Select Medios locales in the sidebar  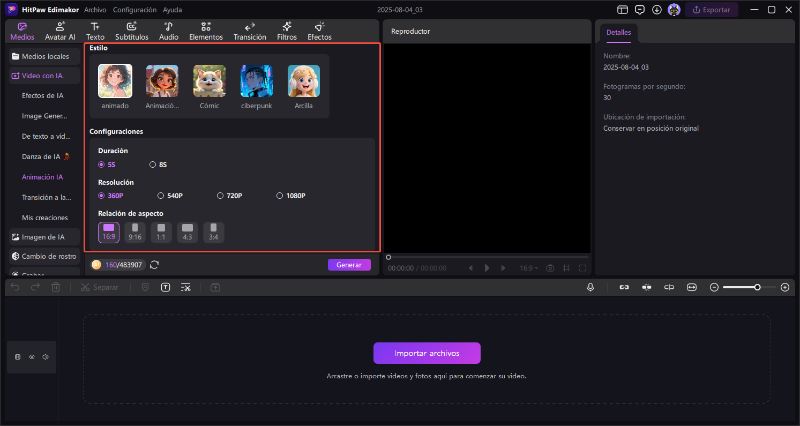click(x=45, y=56)
